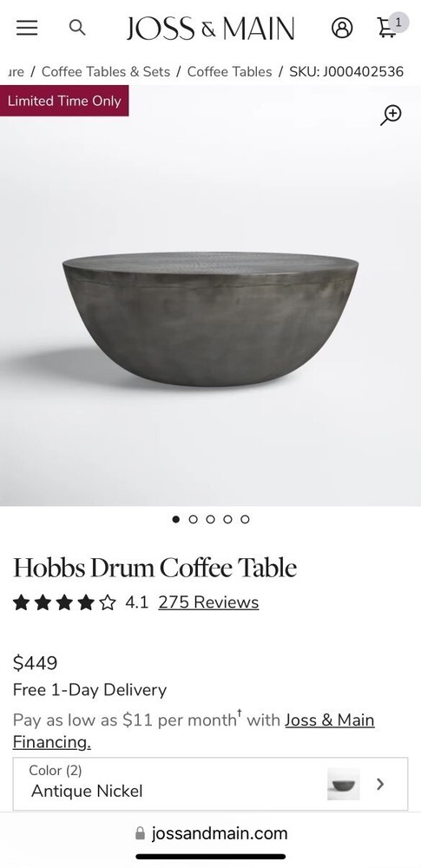Zoom product image with magnifier plus icon
The image size is (421, 868).
tap(391, 115)
